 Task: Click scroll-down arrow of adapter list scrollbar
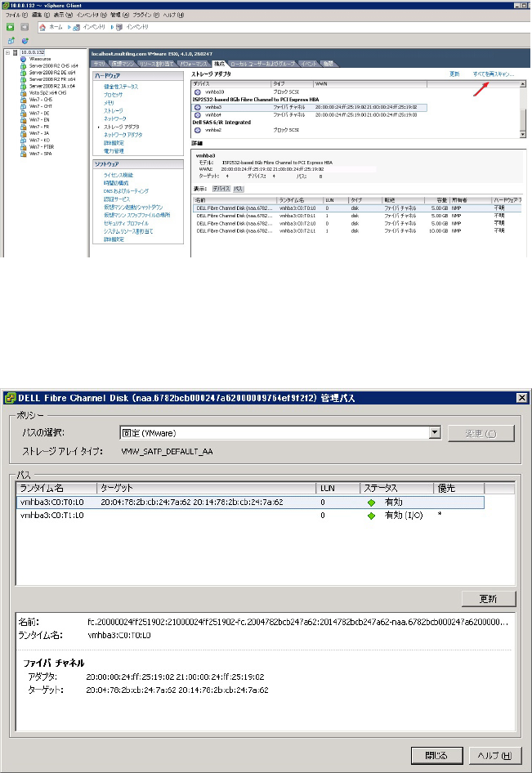(x=523, y=135)
